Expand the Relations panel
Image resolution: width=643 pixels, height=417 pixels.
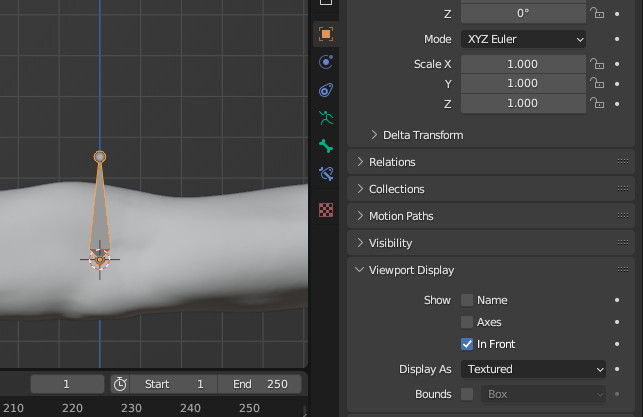click(x=391, y=162)
